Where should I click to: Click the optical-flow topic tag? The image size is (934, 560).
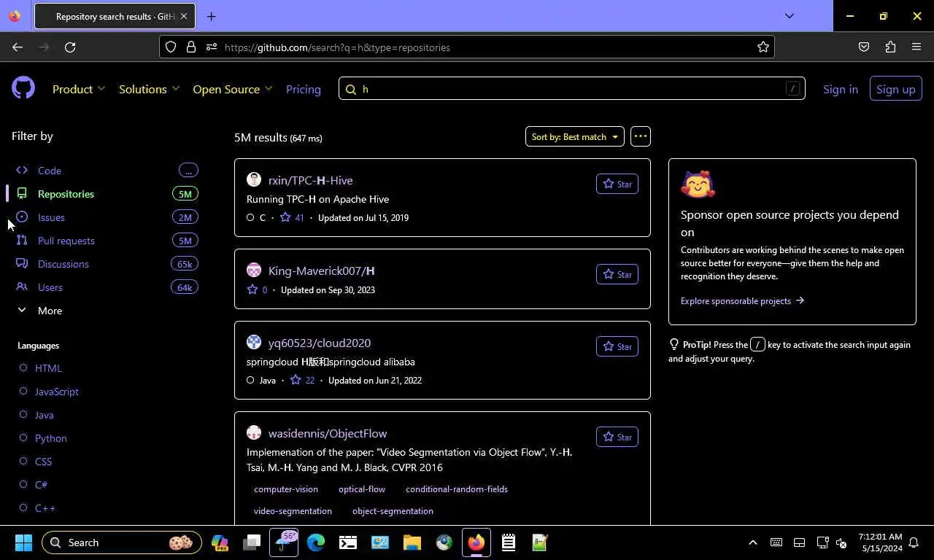coord(362,489)
